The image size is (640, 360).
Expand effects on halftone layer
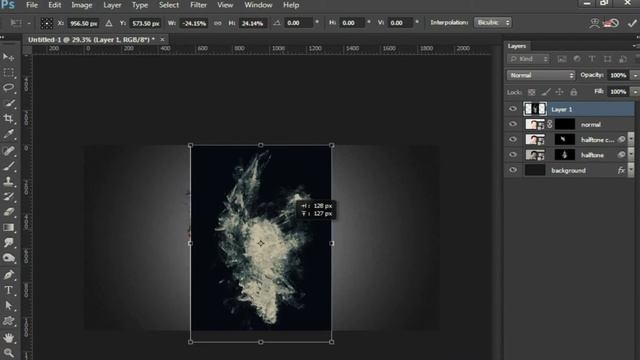click(x=631, y=155)
